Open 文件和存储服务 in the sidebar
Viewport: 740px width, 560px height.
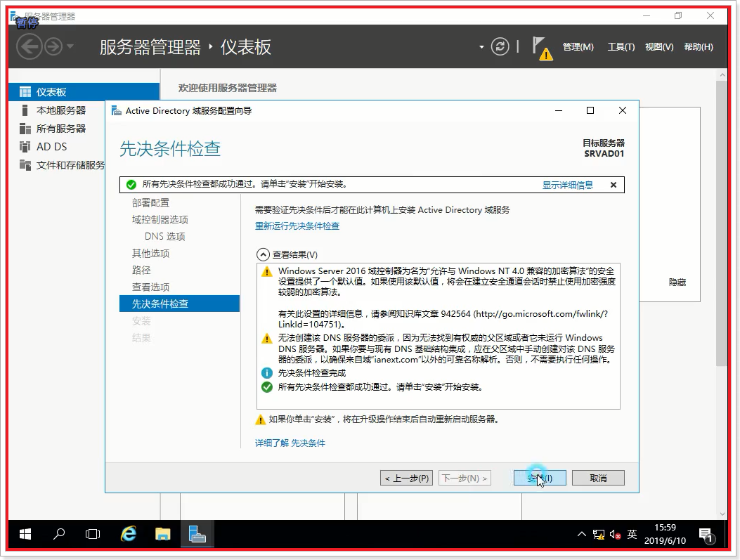(x=71, y=165)
